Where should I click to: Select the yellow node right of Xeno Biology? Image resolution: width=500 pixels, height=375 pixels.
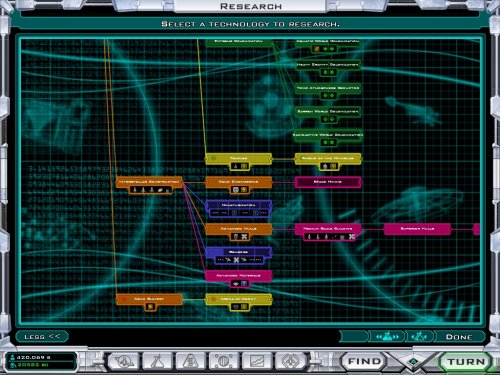point(238,299)
